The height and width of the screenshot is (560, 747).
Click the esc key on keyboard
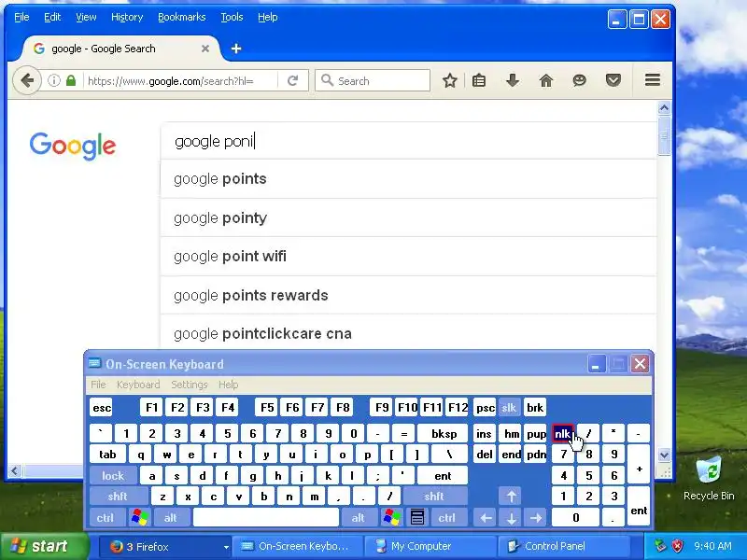[102, 408]
